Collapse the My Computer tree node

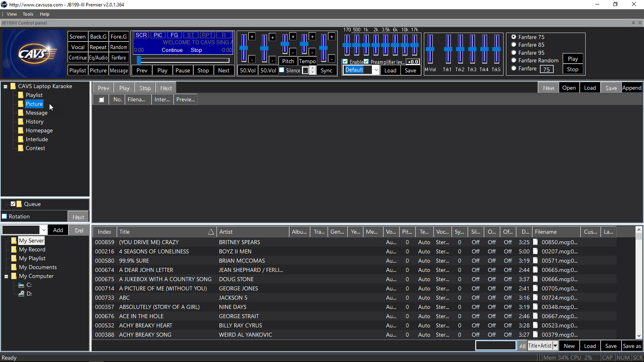tap(6, 276)
